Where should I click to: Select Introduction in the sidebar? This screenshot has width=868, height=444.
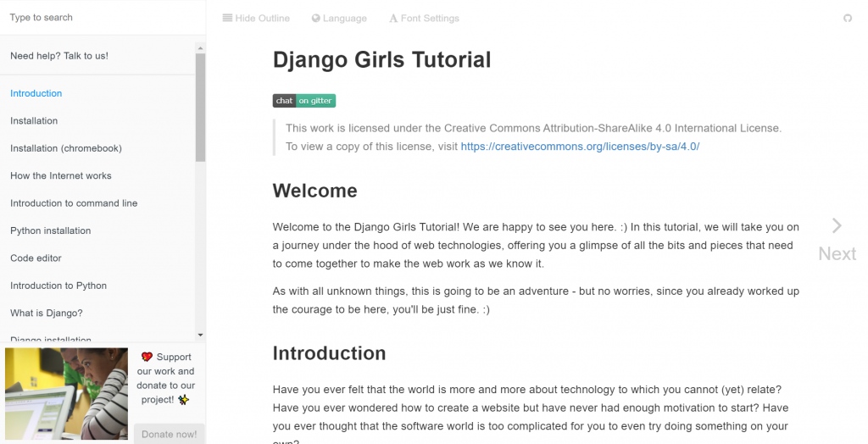(36, 93)
